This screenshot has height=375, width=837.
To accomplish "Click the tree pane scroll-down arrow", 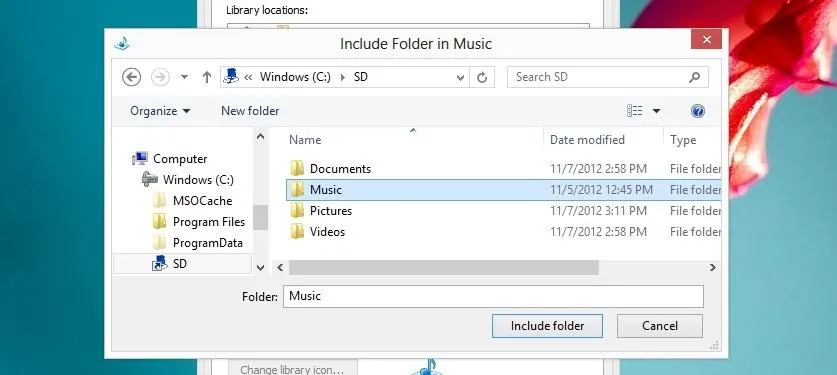I will tap(260, 268).
